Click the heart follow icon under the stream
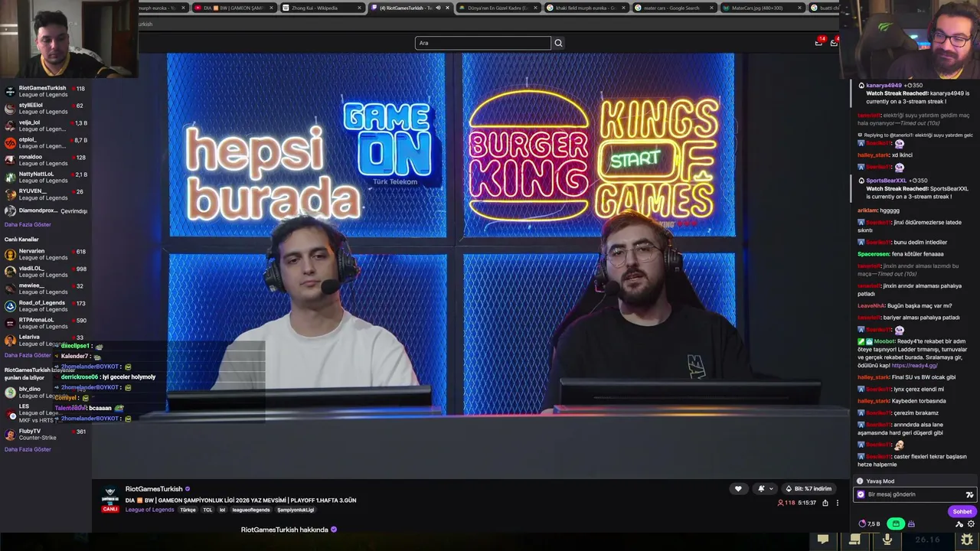The height and width of the screenshot is (551, 980). (x=738, y=488)
